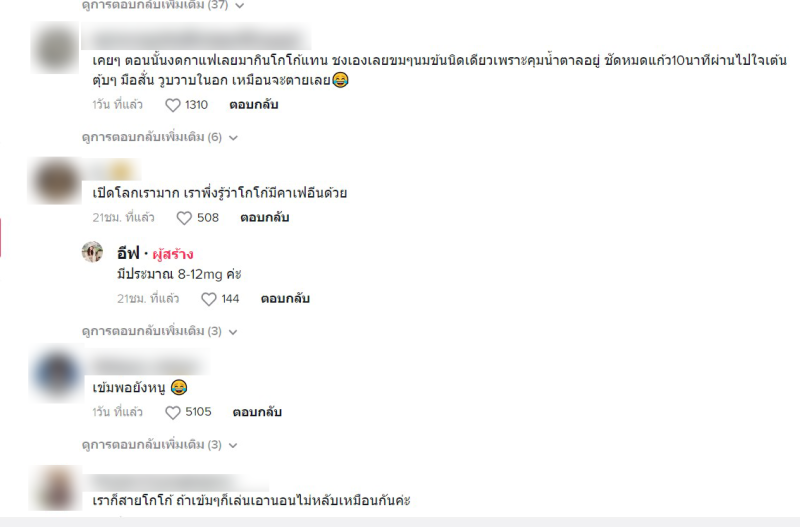Image resolution: width=800 pixels, height=527 pixels.
Task: Open avatar of the 508-like commenter
Action: pos(55,181)
